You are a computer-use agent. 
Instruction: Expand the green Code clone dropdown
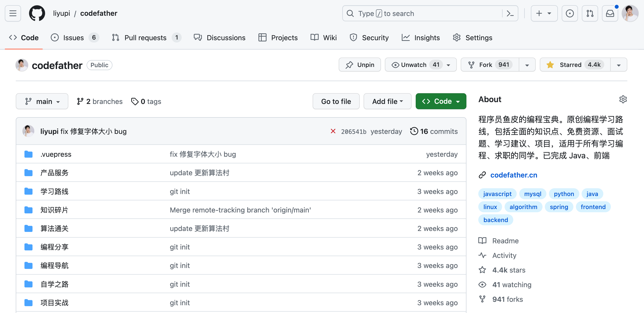pyautogui.click(x=441, y=101)
